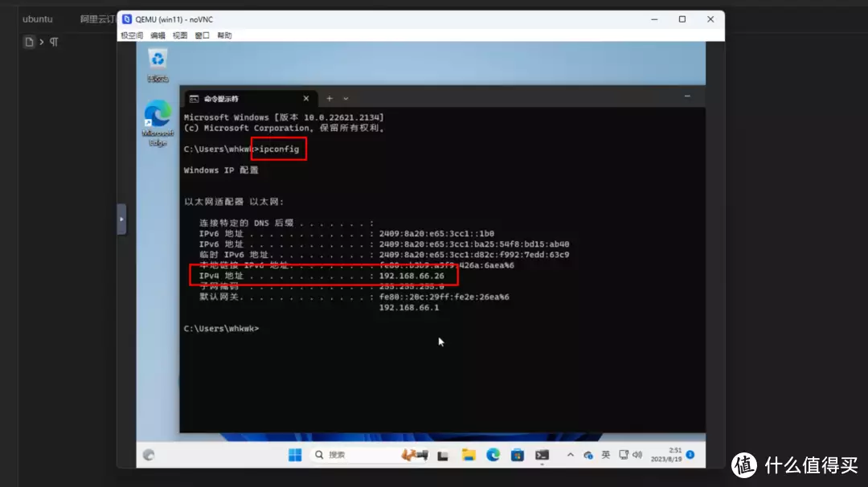Add a new terminal tab
Image resolution: width=868 pixels, height=487 pixels.
pos(330,99)
